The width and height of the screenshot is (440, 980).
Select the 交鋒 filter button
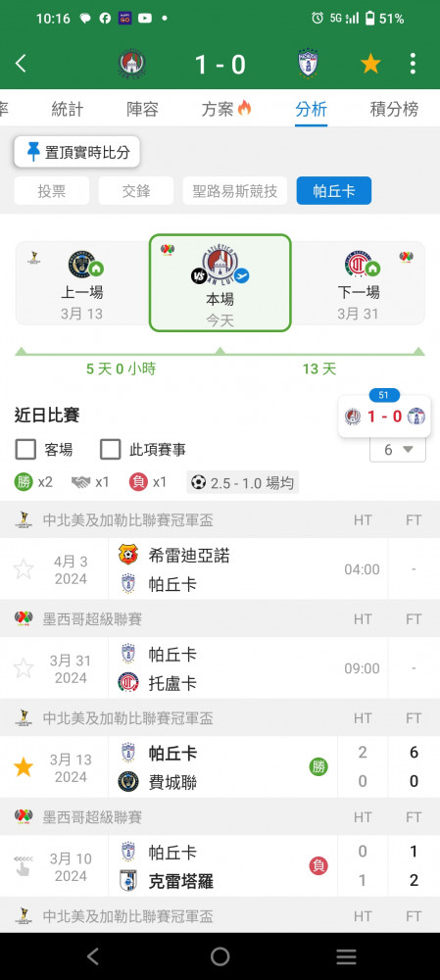tap(135, 191)
